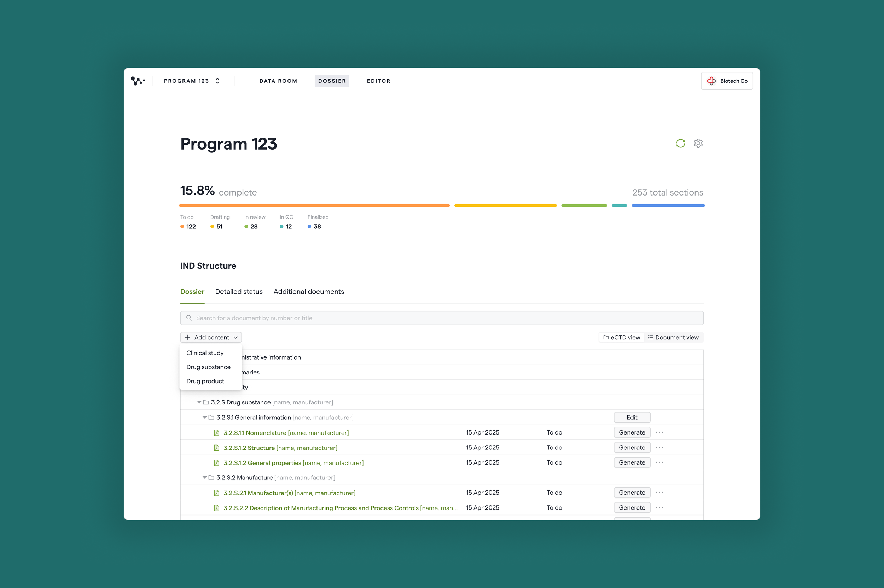Viewport: 884px width, 588px height.
Task: Click the Biotech Co red logo icon
Action: click(x=711, y=81)
